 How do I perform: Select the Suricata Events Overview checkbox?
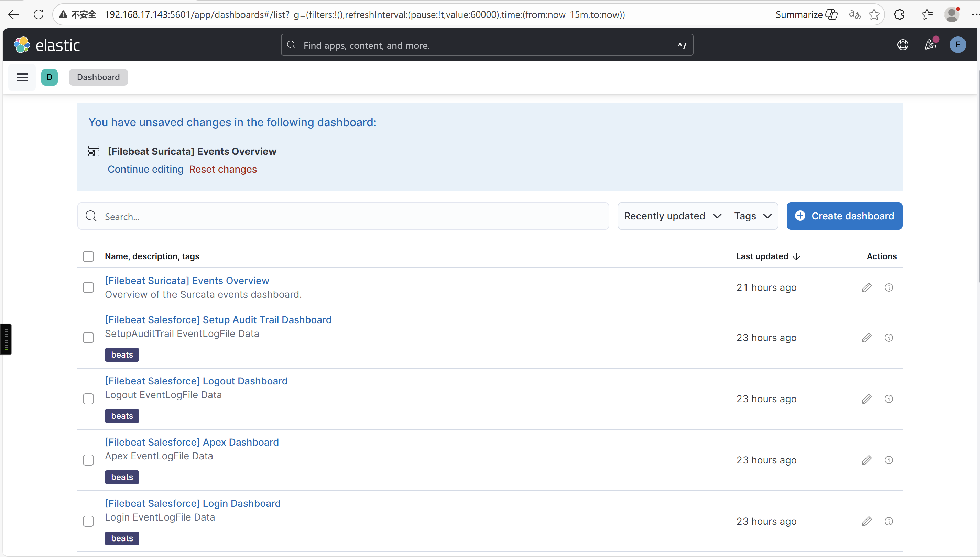pyautogui.click(x=88, y=288)
